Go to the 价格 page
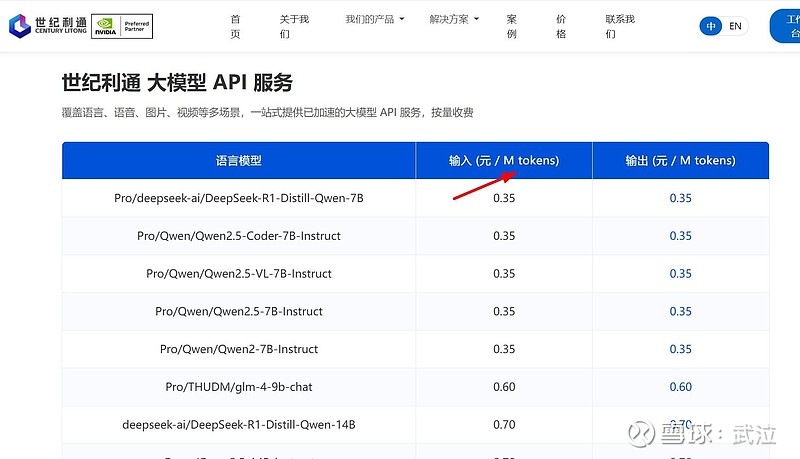This screenshot has height=459, width=800. pyautogui.click(x=561, y=27)
